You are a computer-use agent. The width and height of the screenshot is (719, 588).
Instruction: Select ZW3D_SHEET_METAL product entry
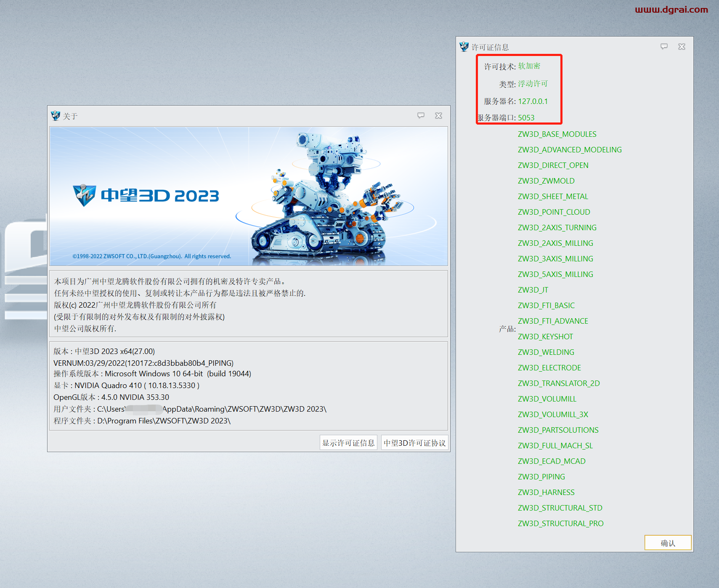point(553,197)
